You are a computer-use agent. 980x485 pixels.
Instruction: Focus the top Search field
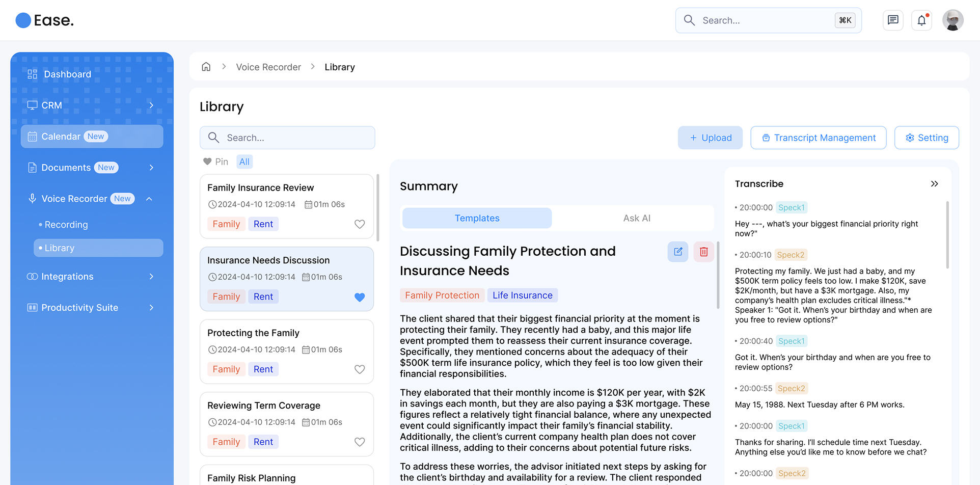click(768, 20)
